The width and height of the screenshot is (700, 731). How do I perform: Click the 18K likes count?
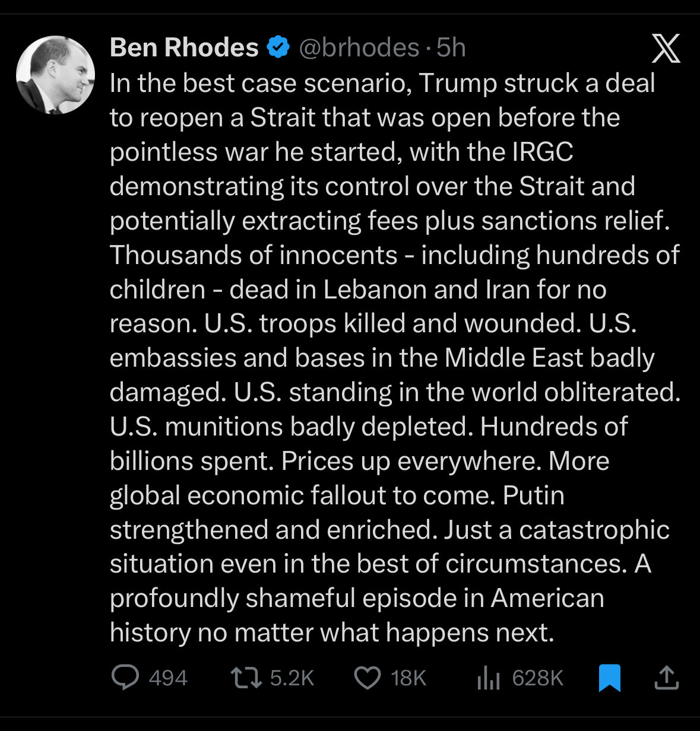408,678
